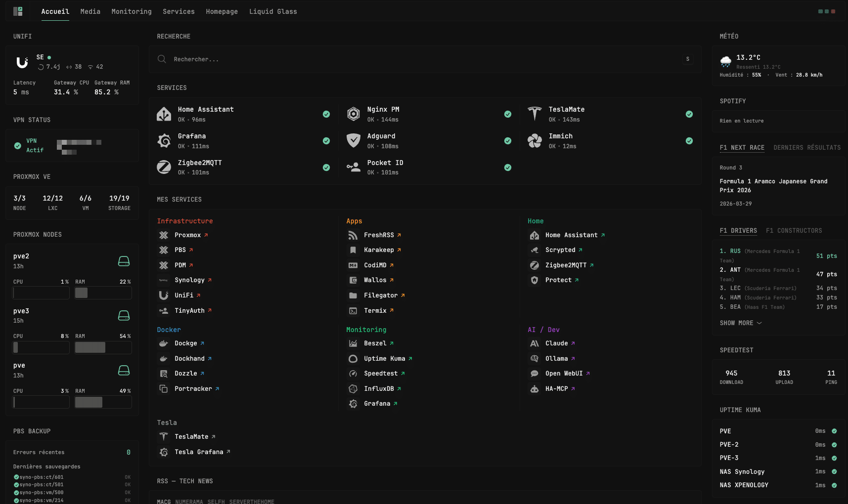Click the Ollama icon
Screen dimensions: 848x504
535,358
